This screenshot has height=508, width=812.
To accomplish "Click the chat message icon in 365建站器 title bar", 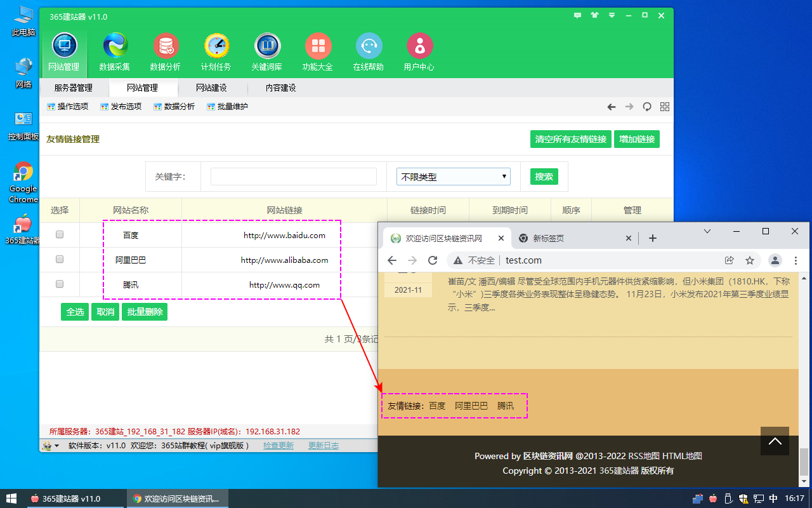I will click(x=577, y=15).
